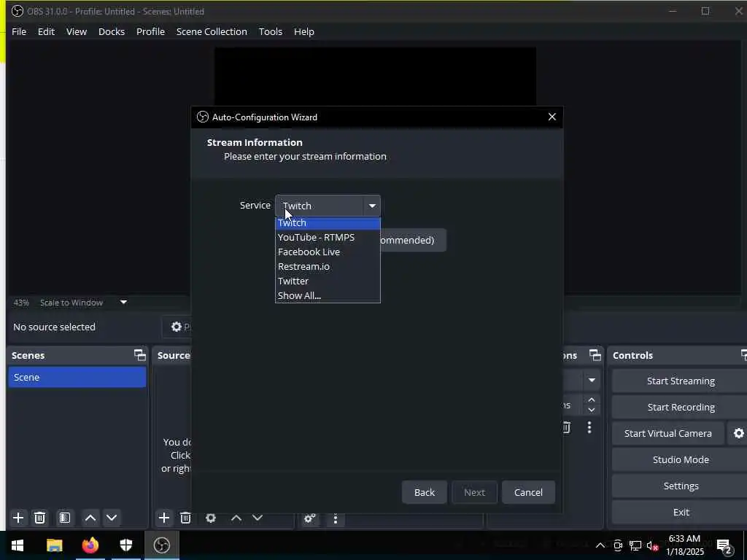
Task: Expand the scene transition type dropdown
Action: (x=592, y=380)
